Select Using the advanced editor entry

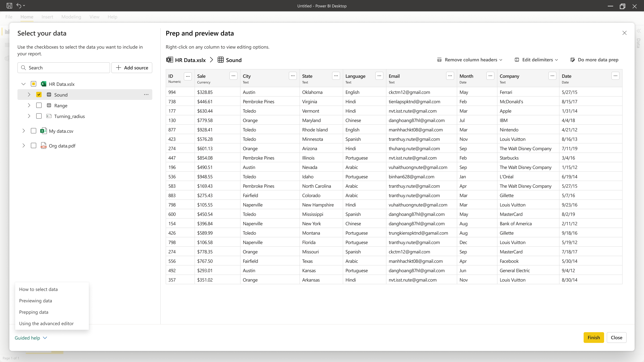point(46,323)
